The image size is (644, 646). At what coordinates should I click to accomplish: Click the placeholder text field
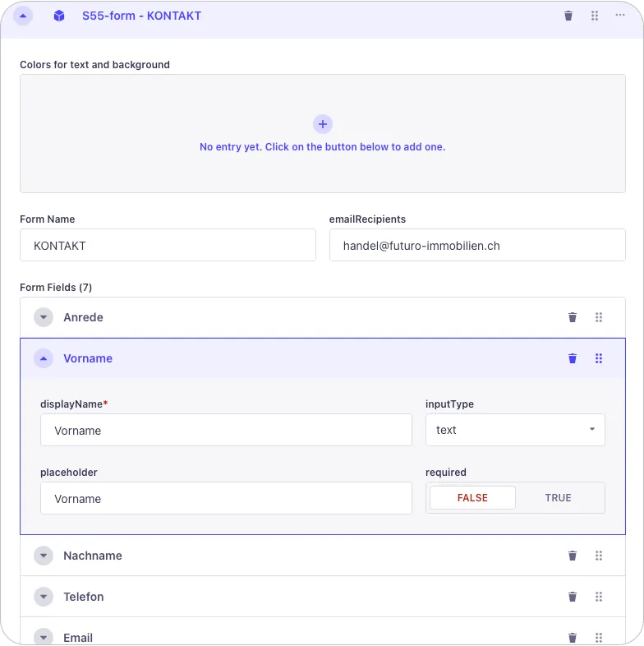click(226, 499)
